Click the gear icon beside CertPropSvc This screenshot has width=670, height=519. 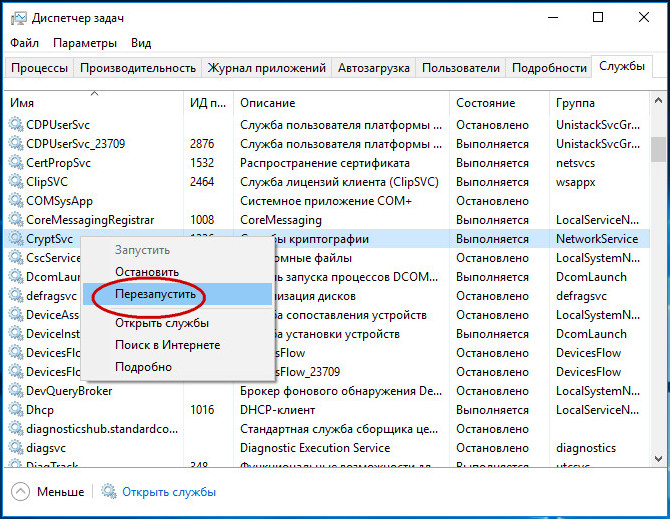coord(16,163)
